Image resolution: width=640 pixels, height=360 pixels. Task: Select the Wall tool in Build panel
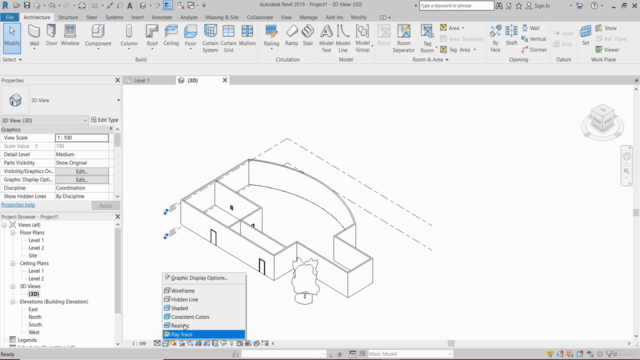(x=34, y=36)
